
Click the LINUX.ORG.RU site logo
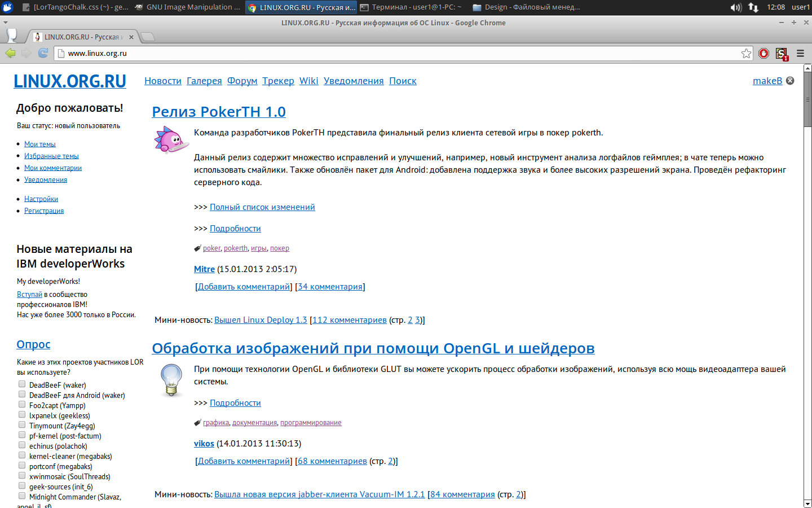(70, 81)
